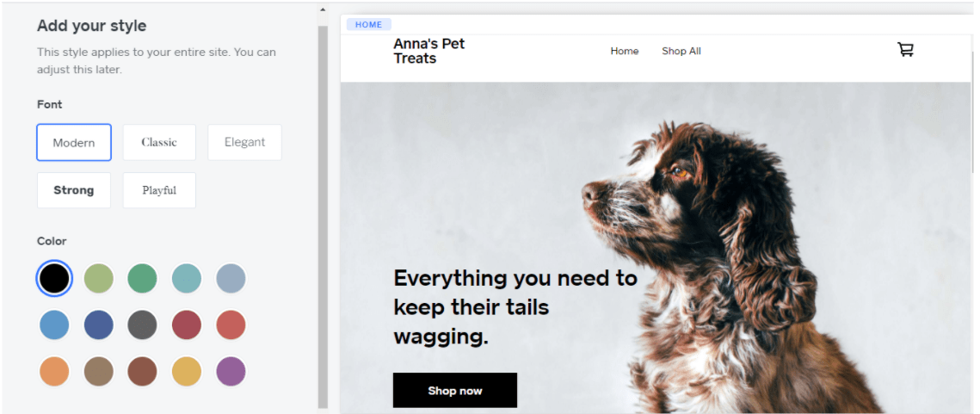
Task: Click the Shop now button
Action: pyautogui.click(x=455, y=390)
